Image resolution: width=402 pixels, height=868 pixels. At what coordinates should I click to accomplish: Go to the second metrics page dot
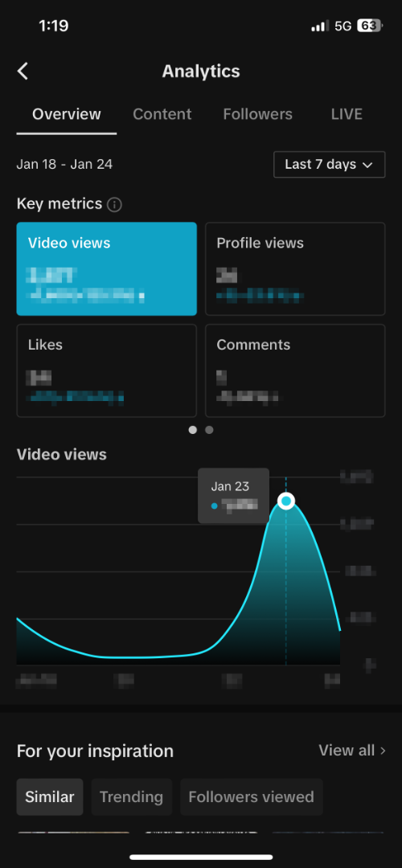pyautogui.click(x=209, y=429)
